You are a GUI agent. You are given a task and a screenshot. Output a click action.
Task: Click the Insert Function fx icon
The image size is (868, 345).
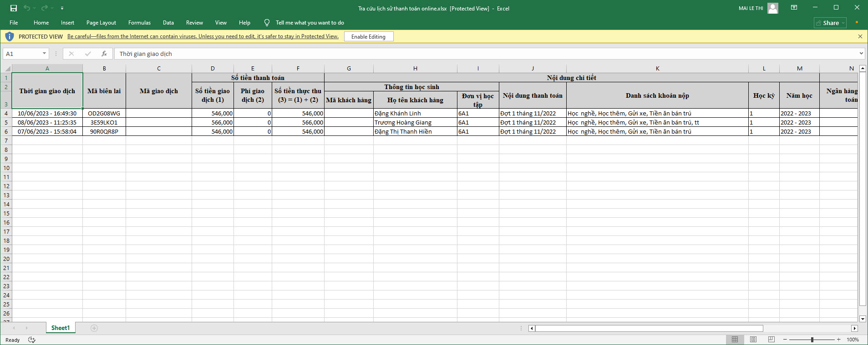point(104,54)
